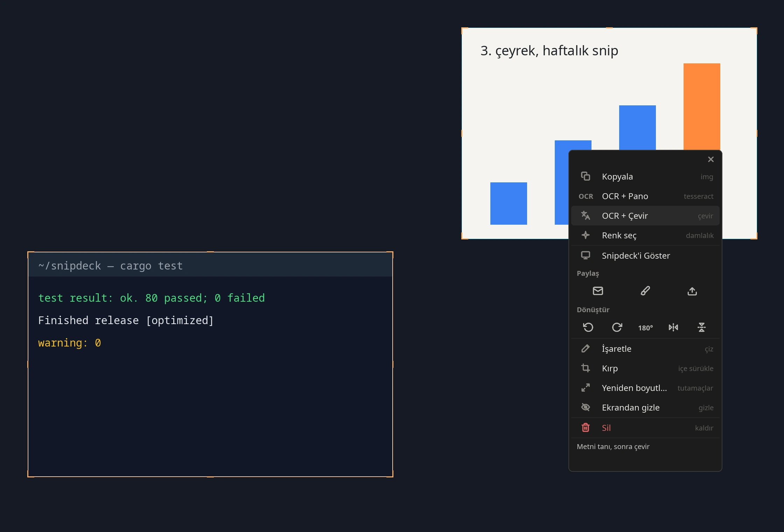This screenshot has height=532, width=784.
Task: Hide snip with Ekrandan gizle
Action: pos(645,407)
